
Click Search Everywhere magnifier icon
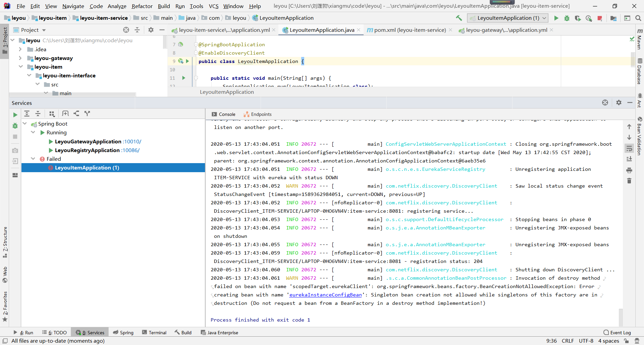point(638,18)
